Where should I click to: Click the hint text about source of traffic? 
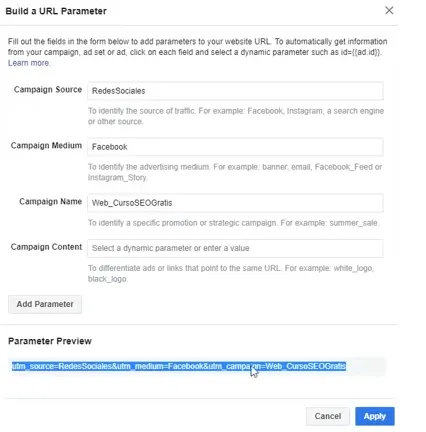pos(236,116)
